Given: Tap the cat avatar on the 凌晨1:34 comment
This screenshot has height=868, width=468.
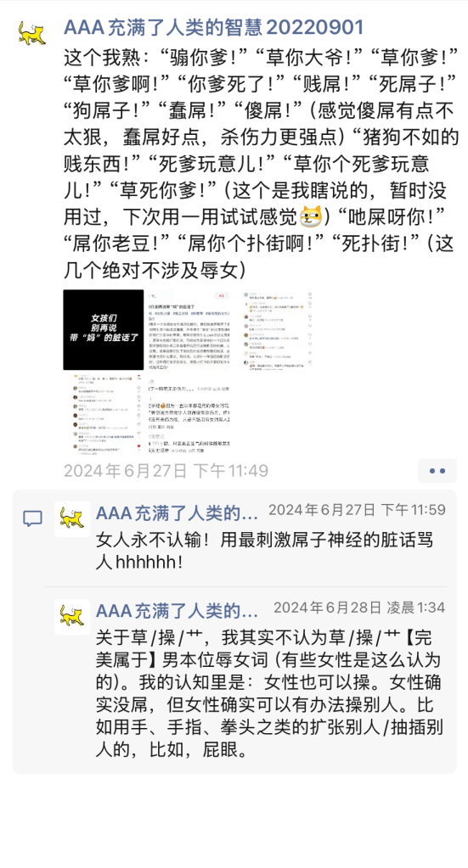Looking at the screenshot, I should [72, 617].
